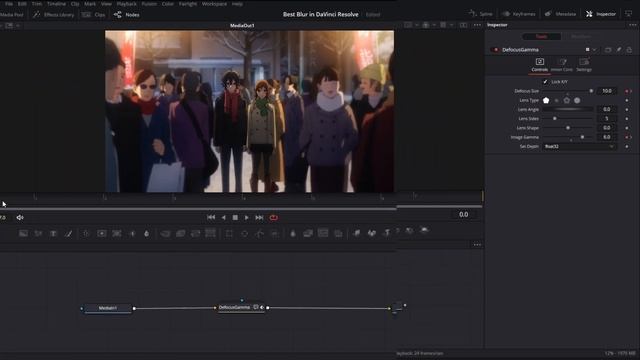Image resolution: width=640 pixels, height=360 pixels.
Task: Add a Blur node from toolbar
Action: 147,233
